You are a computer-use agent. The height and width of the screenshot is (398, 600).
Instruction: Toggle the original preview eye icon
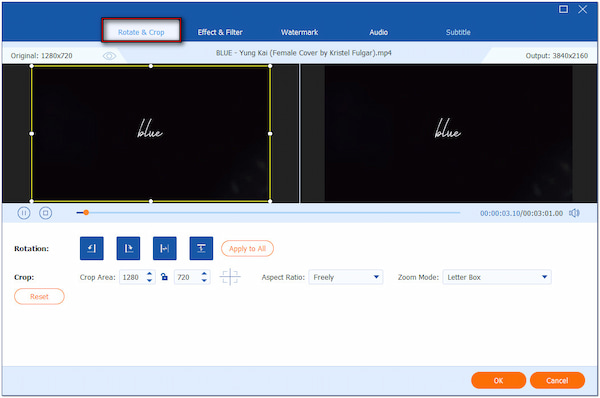pyautogui.click(x=109, y=56)
